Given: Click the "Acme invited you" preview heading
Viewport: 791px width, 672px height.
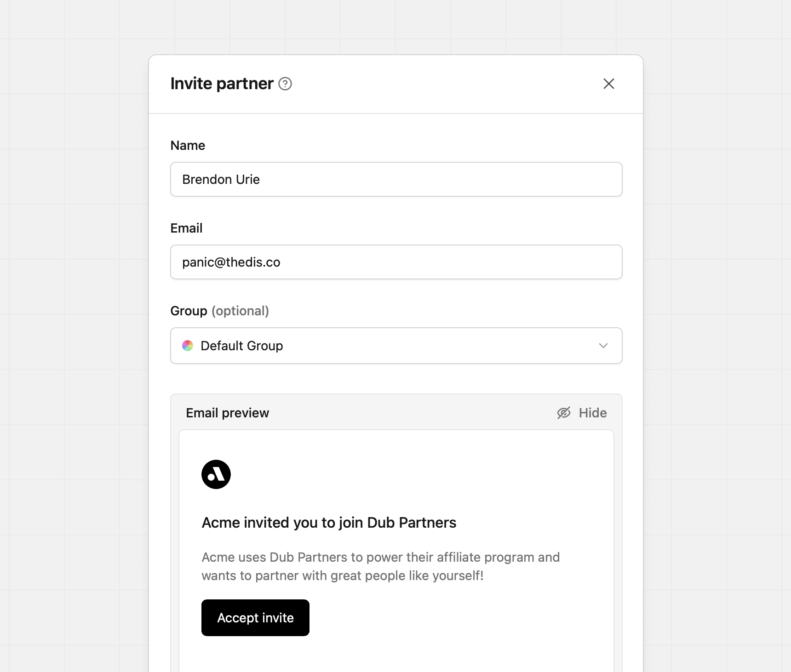Looking at the screenshot, I should click(x=329, y=523).
